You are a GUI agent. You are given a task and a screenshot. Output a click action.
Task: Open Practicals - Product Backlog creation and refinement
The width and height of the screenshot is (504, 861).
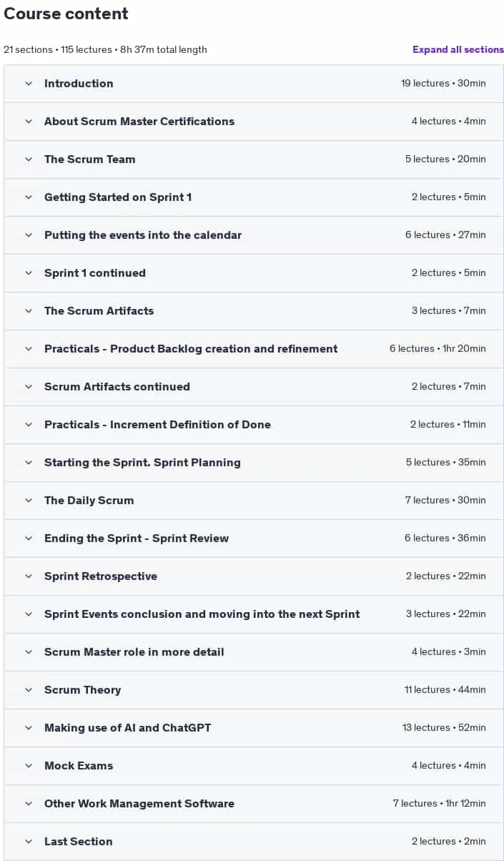point(254,348)
